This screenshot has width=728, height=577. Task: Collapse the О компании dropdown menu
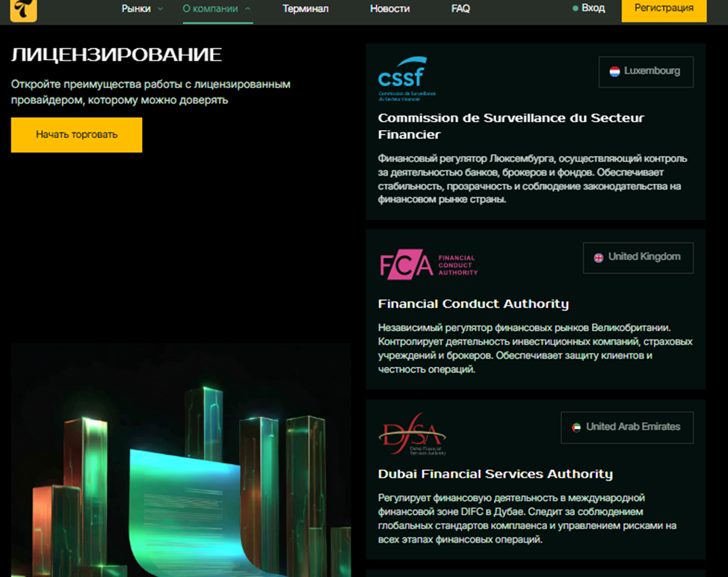coord(217,9)
